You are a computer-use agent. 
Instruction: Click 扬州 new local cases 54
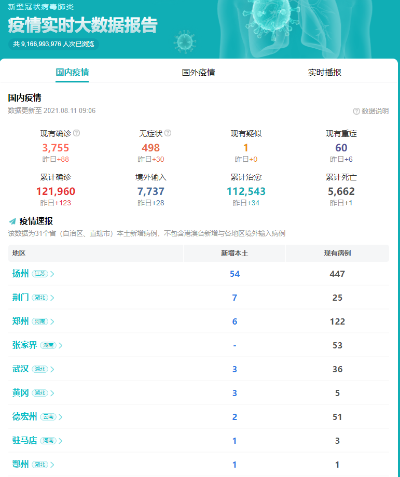click(x=235, y=274)
